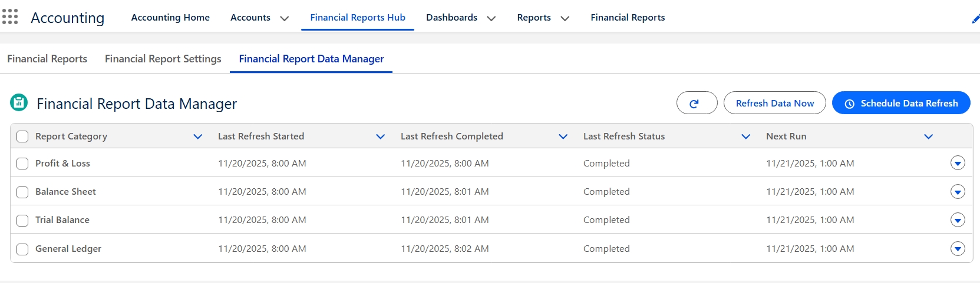Click the Accounting app name label
980x283 pixels.
68,18
